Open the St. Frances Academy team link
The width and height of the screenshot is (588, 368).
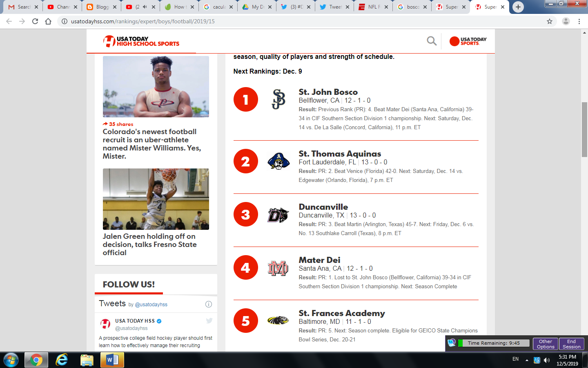pyautogui.click(x=342, y=313)
